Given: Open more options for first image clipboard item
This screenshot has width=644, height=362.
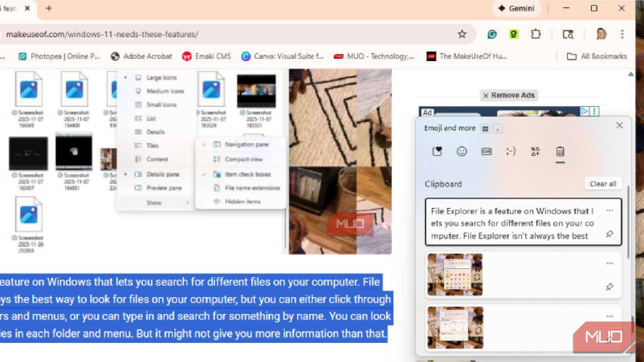Looking at the screenshot, I should (610, 263).
